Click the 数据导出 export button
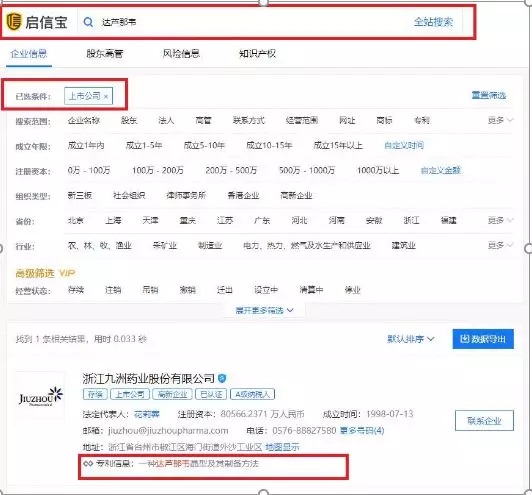 483,339
